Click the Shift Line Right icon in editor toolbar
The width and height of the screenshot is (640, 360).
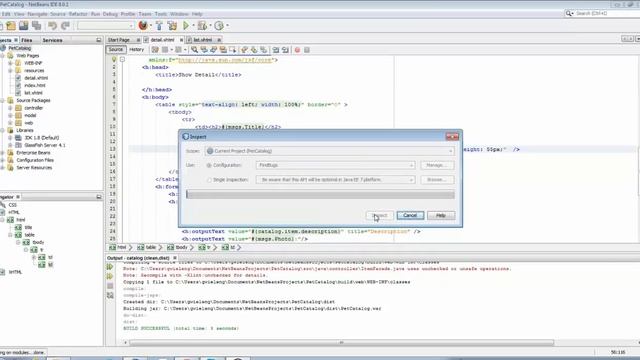285,50
